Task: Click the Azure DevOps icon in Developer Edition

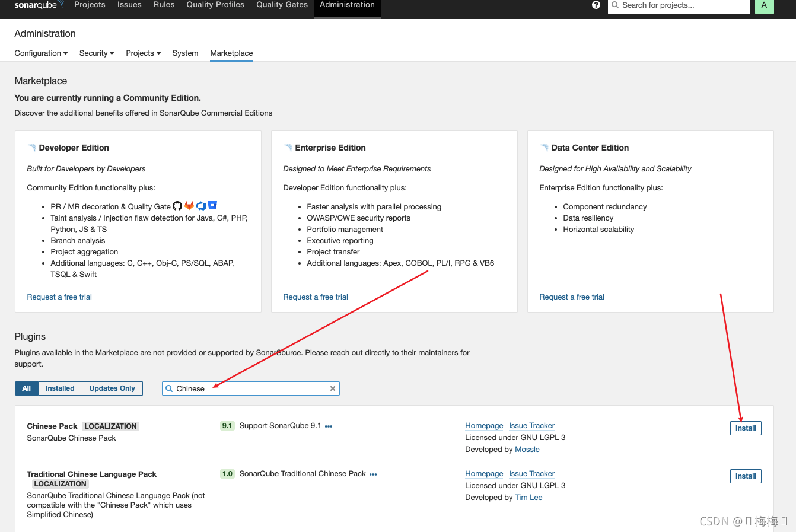Action: (201, 206)
